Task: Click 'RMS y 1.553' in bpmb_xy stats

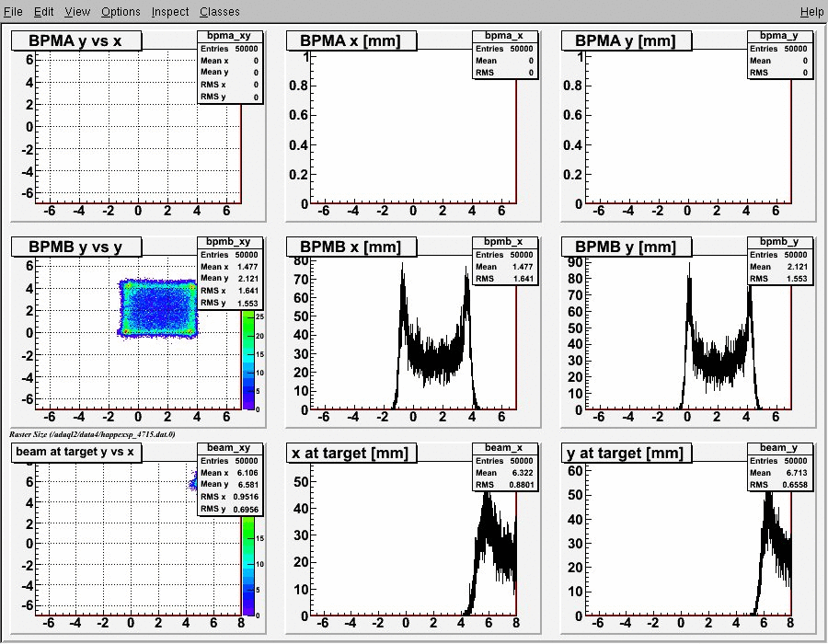Action: (x=230, y=303)
